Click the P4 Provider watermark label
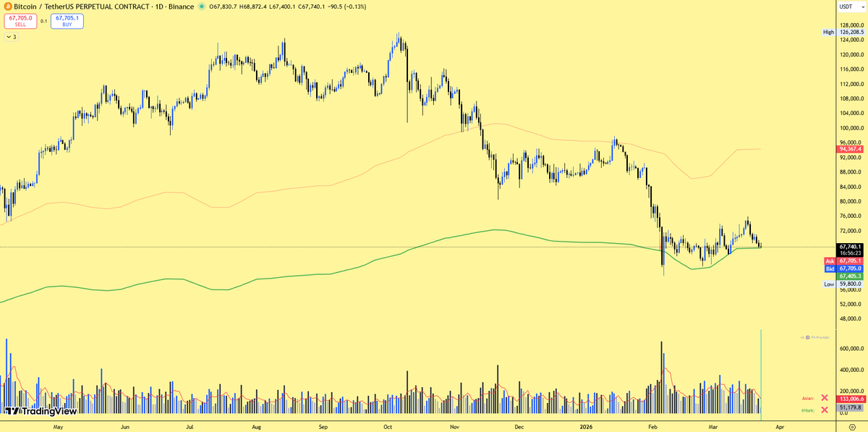 coord(815,337)
